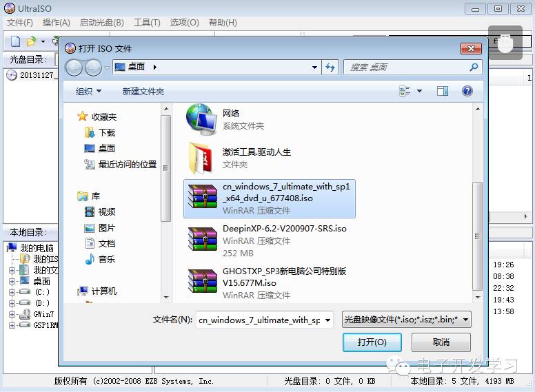Click the Refresh icon next to address bar

pos(330,67)
